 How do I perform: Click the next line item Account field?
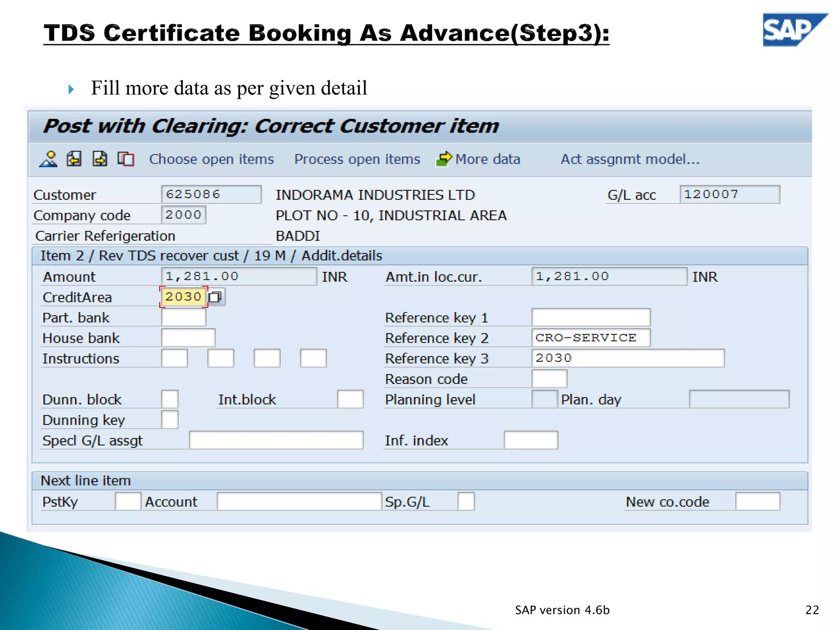[299, 502]
